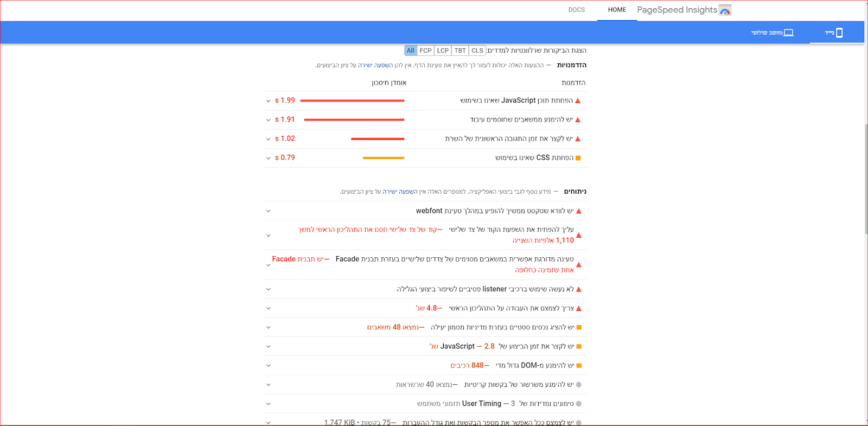Click red triangle icon beside main-thread 4.8 row
The width and height of the screenshot is (868, 426).
(579, 308)
